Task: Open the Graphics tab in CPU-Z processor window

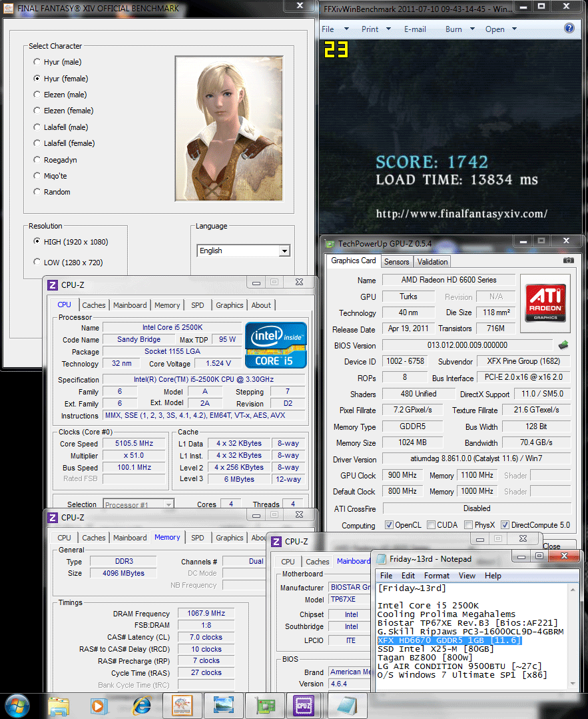Action: (x=230, y=305)
